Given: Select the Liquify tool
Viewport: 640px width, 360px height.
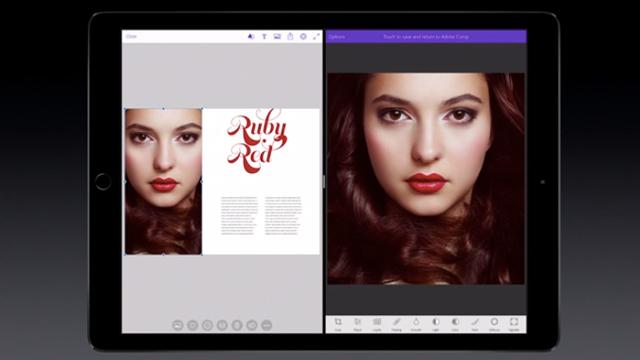Looking at the screenshot, I should pos(377,324).
